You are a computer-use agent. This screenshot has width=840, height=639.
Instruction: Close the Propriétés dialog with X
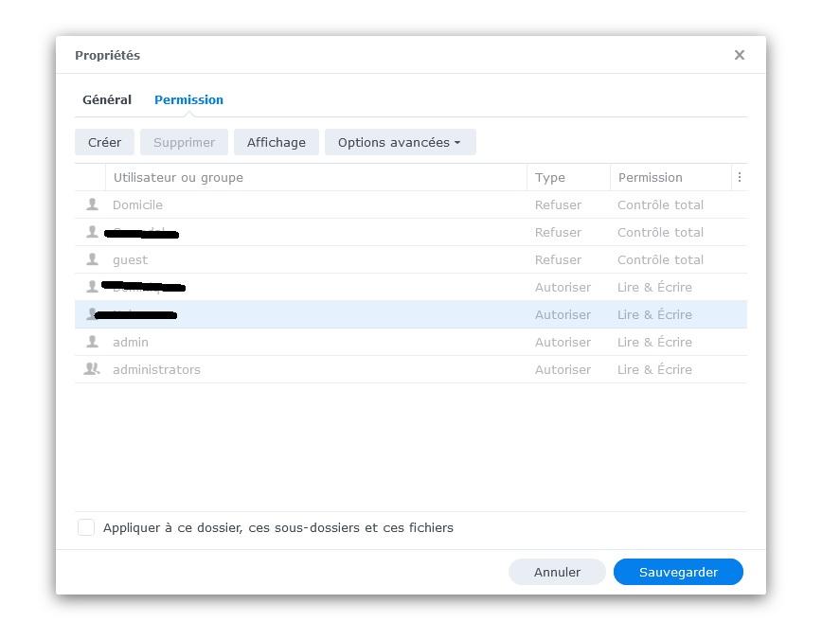click(740, 55)
